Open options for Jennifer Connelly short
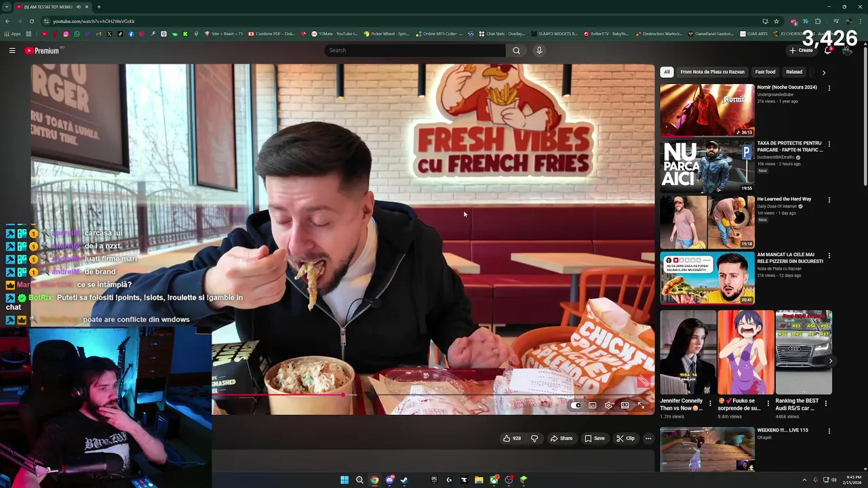The image size is (868, 488). click(x=710, y=403)
